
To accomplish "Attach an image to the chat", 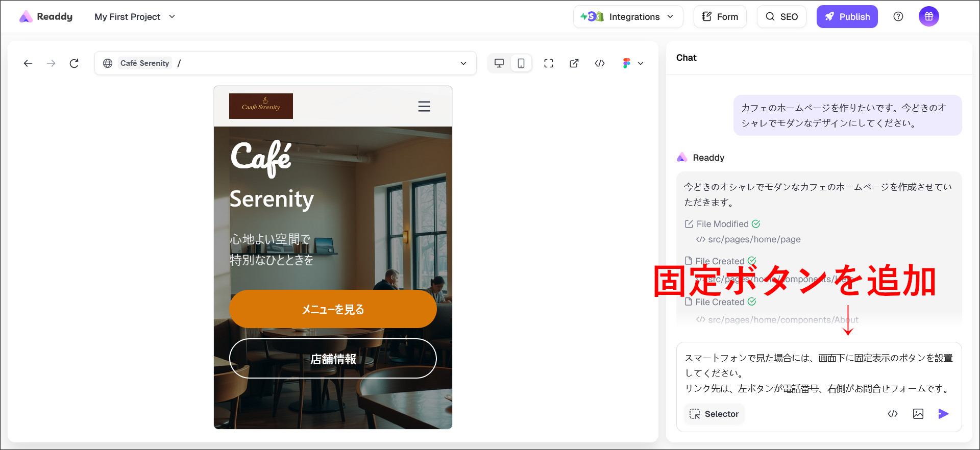I will point(918,414).
